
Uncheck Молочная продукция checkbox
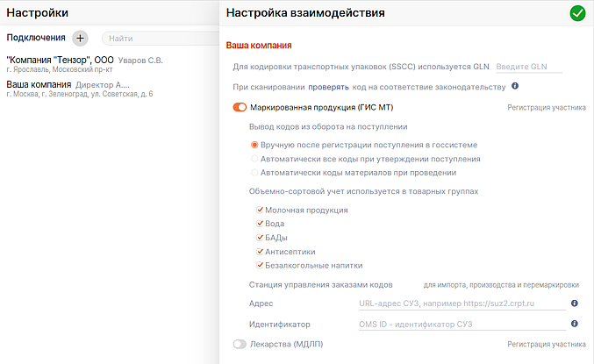(261, 210)
